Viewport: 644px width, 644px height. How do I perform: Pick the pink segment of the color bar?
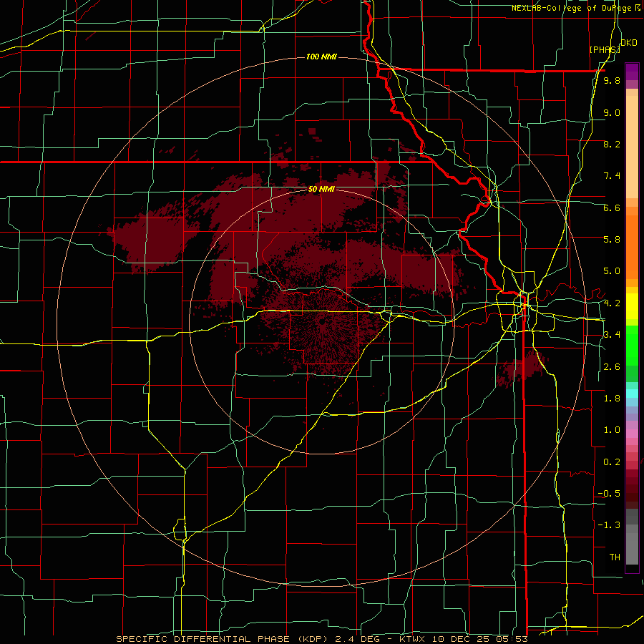632,434
